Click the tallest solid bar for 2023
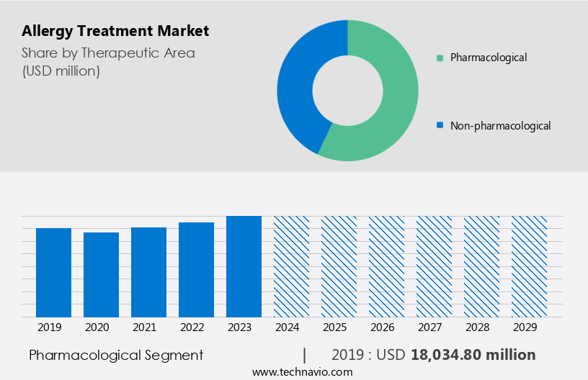The image size is (588, 380). [244, 266]
